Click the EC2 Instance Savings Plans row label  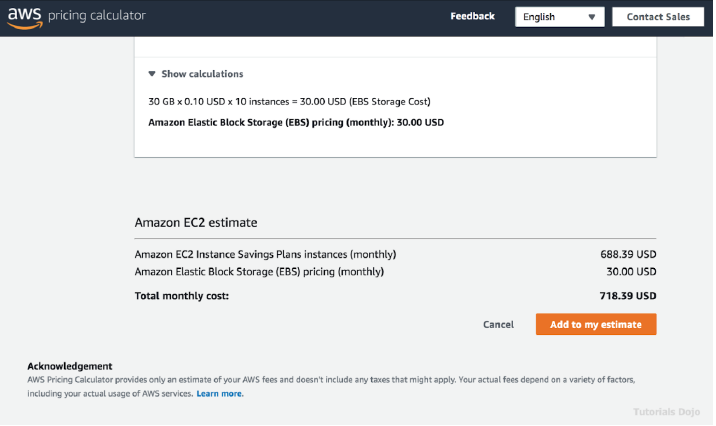[x=265, y=254]
